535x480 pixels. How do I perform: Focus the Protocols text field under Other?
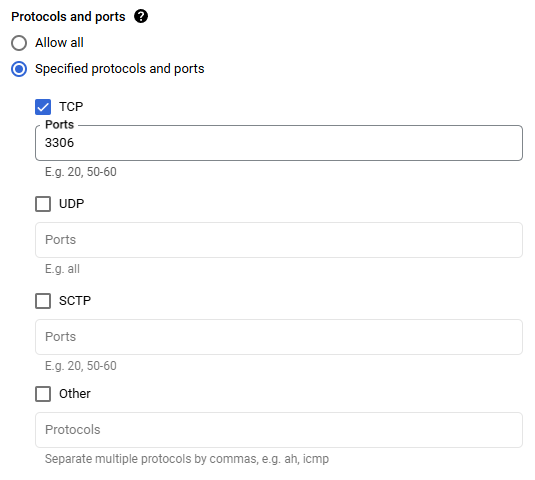(279, 430)
